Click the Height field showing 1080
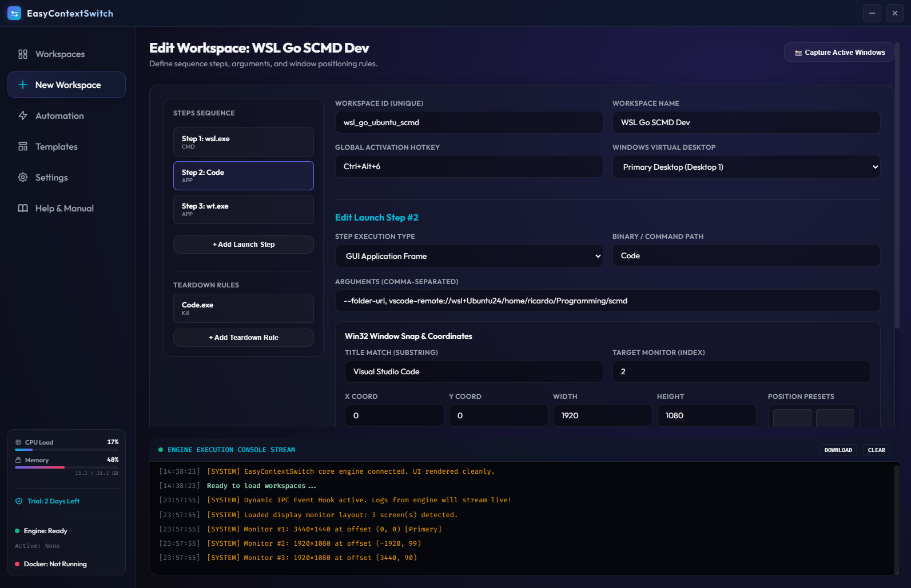The height and width of the screenshot is (588, 911). pyautogui.click(x=707, y=415)
